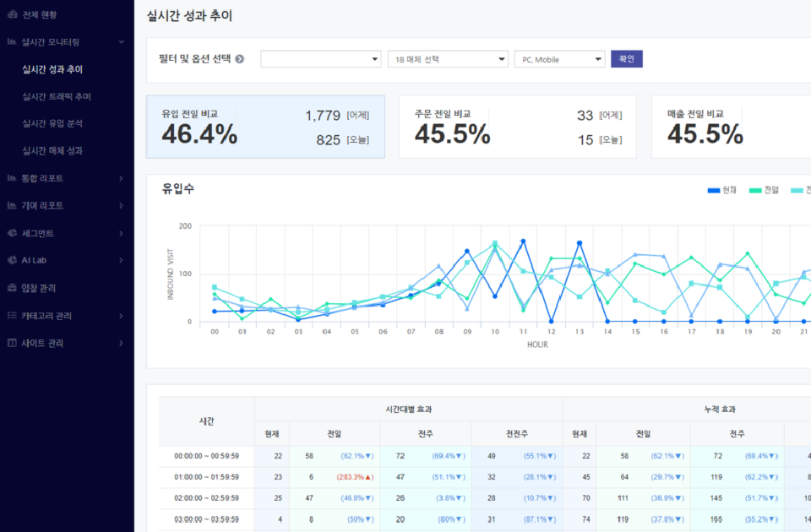Click the 실시간 모니터링 chart icon

coord(12,41)
